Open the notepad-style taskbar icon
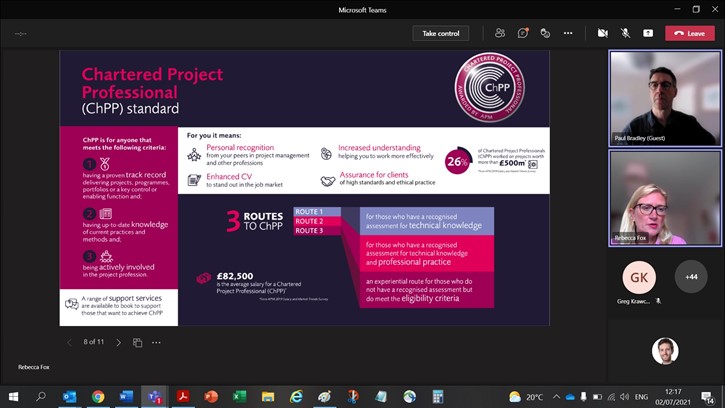 coord(381,396)
